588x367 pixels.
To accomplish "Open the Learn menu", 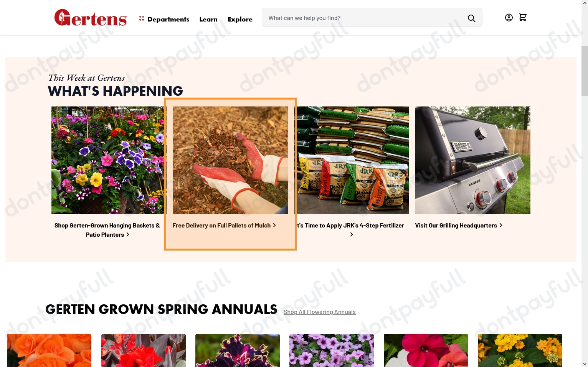I will [x=208, y=19].
